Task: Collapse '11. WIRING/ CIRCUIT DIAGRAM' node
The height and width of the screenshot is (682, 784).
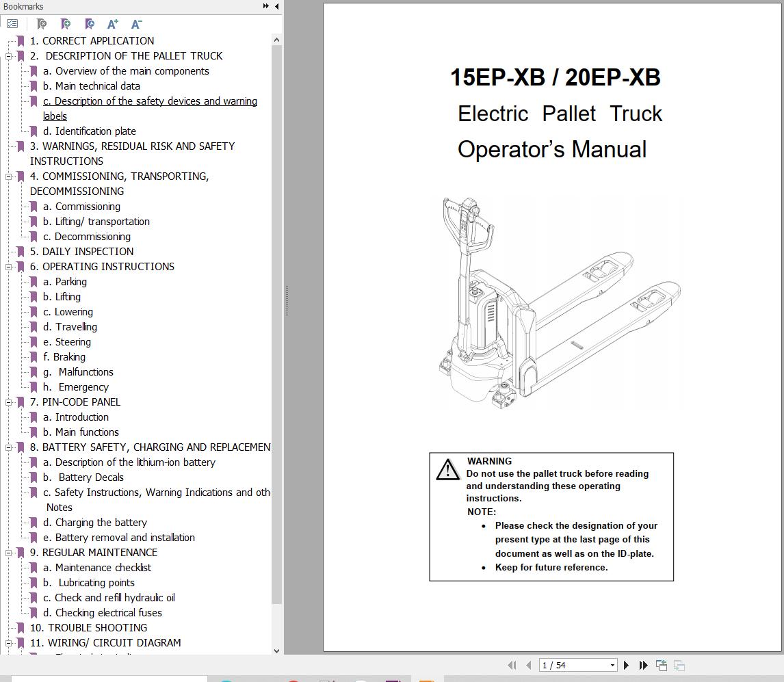Action: click(8, 643)
